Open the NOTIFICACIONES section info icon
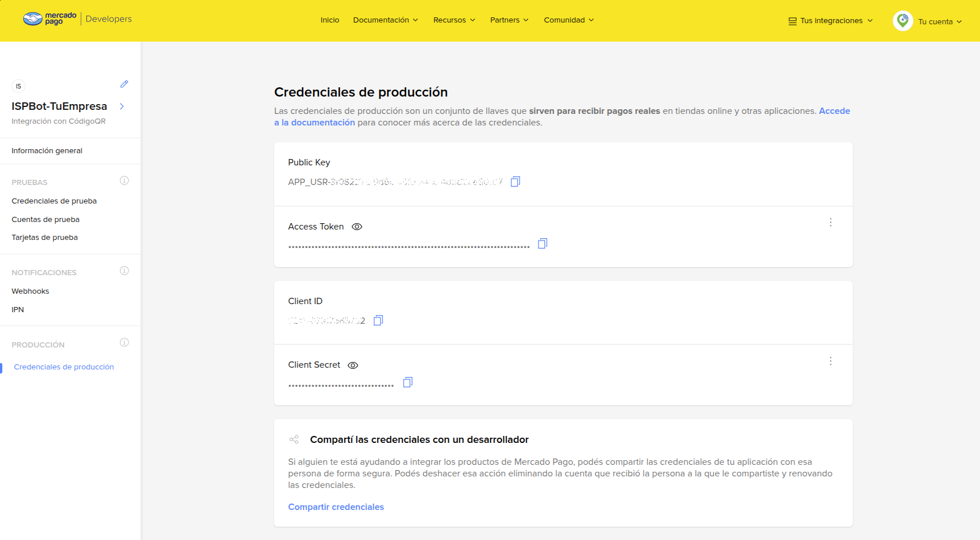This screenshot has width=980, height=540. click(x=124, y=271)
